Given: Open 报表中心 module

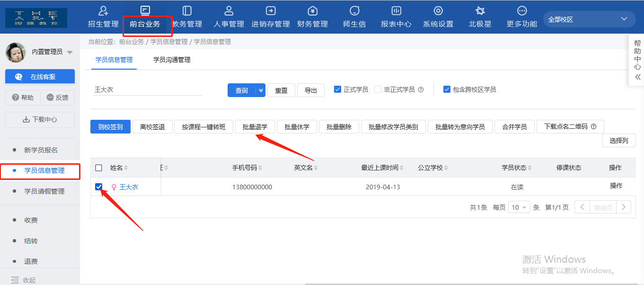Looking at the screenshot, I should (396, 17).
